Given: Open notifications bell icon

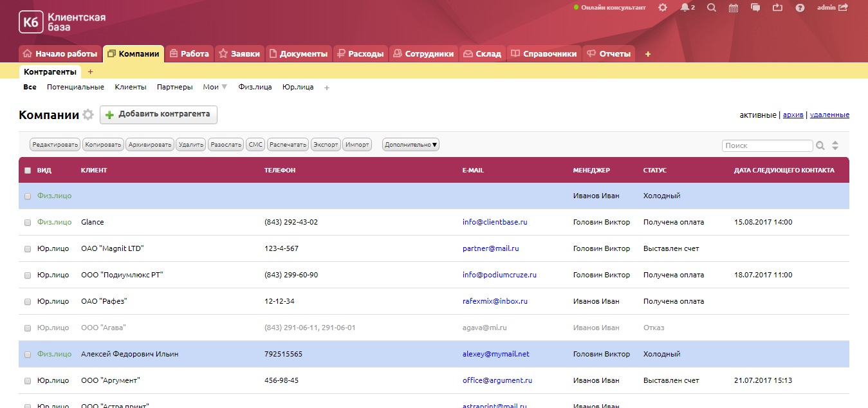Looking at the screenshot, I should tap(685, 8).
